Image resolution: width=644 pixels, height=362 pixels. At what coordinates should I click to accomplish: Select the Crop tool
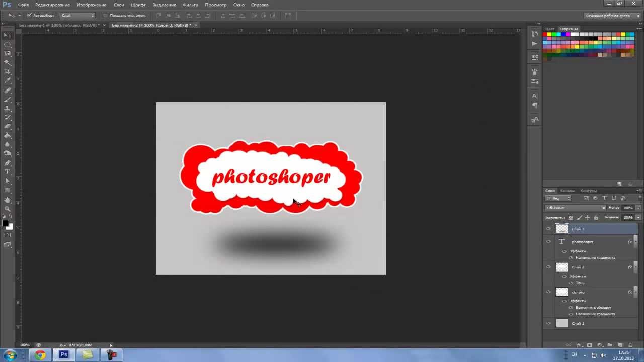7,72
